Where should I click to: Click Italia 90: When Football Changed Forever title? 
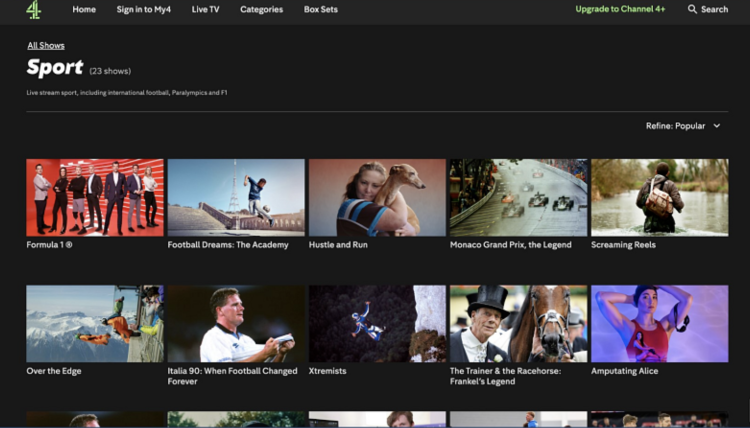tap(232, 376)
